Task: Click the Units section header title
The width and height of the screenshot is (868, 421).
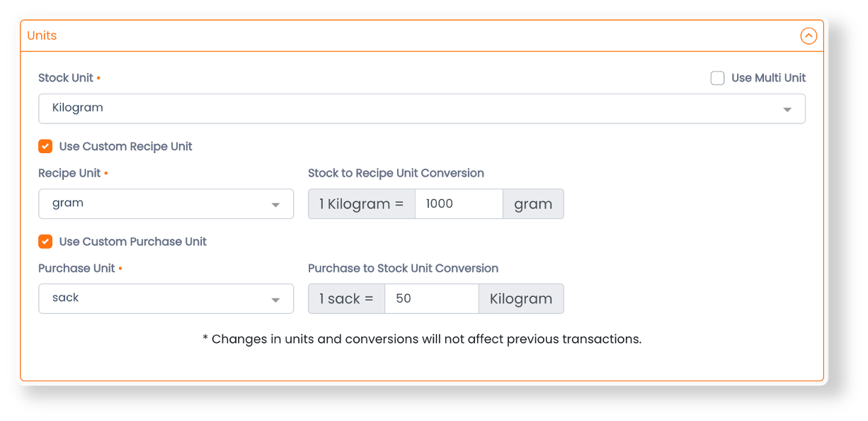Action: tap(42, 35)
